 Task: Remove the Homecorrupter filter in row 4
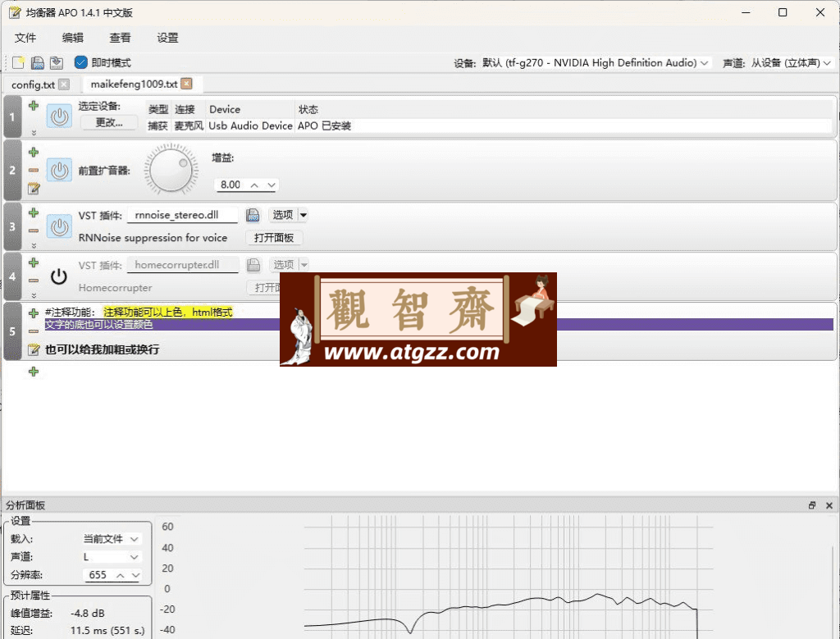click(x=34, y=281)
